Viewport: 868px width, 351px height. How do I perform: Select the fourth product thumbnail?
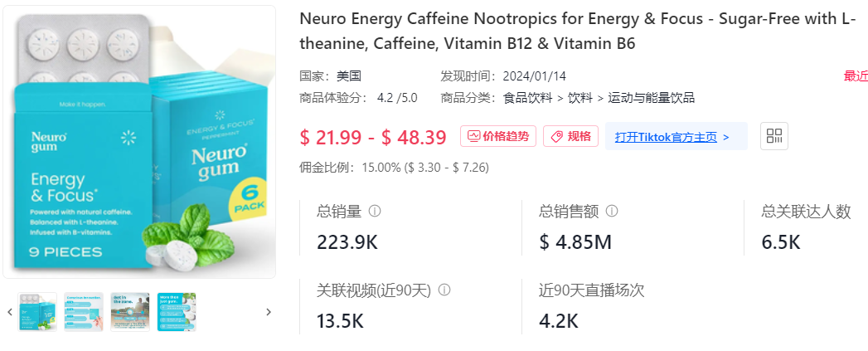tap(177, 312)
